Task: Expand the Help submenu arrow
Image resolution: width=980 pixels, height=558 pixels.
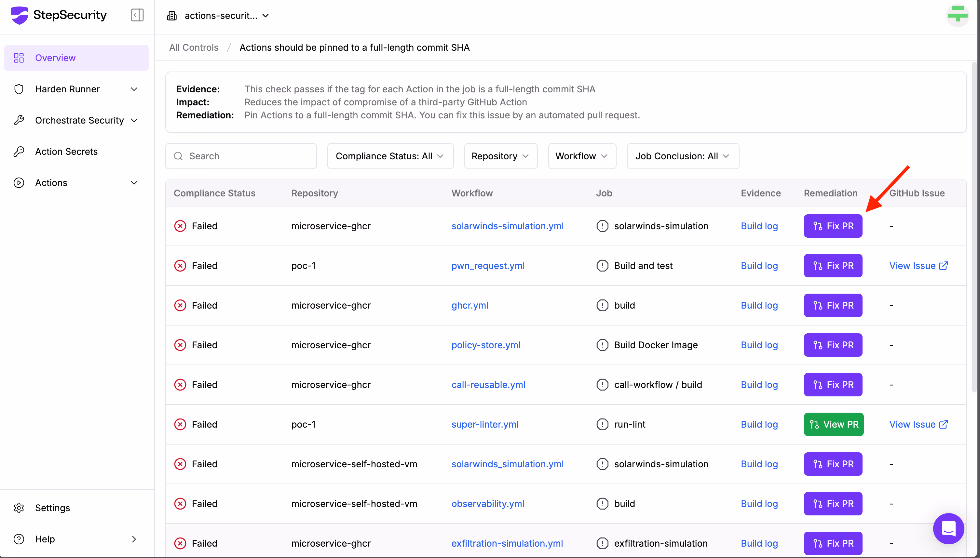Action: coord(134,539)
